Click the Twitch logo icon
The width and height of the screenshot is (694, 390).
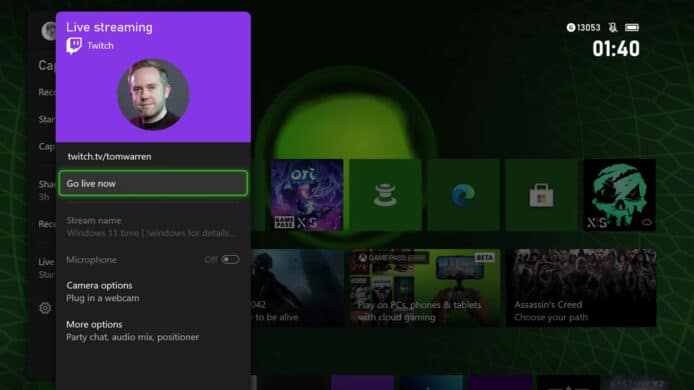tap(74, 46)
